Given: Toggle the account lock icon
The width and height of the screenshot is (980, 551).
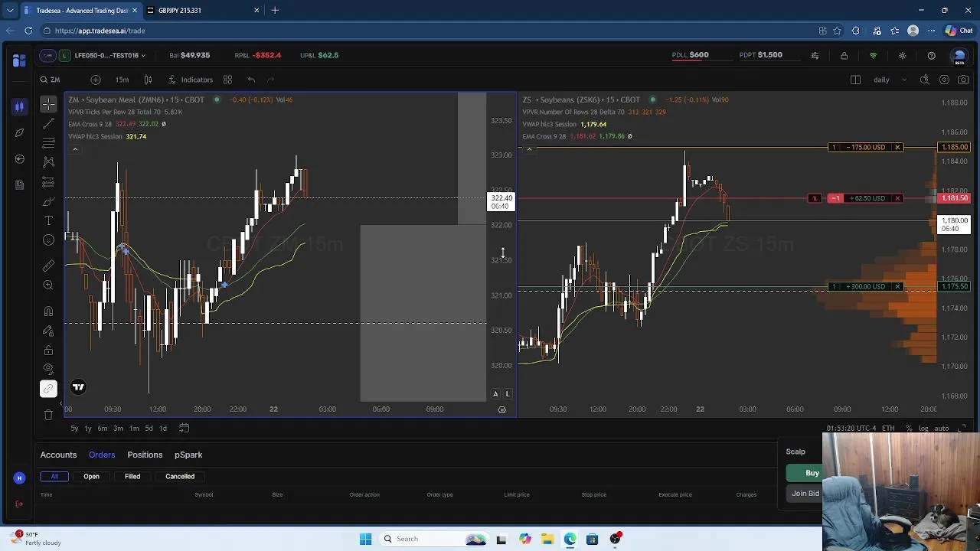Looking at the screenshot, I should [844, 56].
